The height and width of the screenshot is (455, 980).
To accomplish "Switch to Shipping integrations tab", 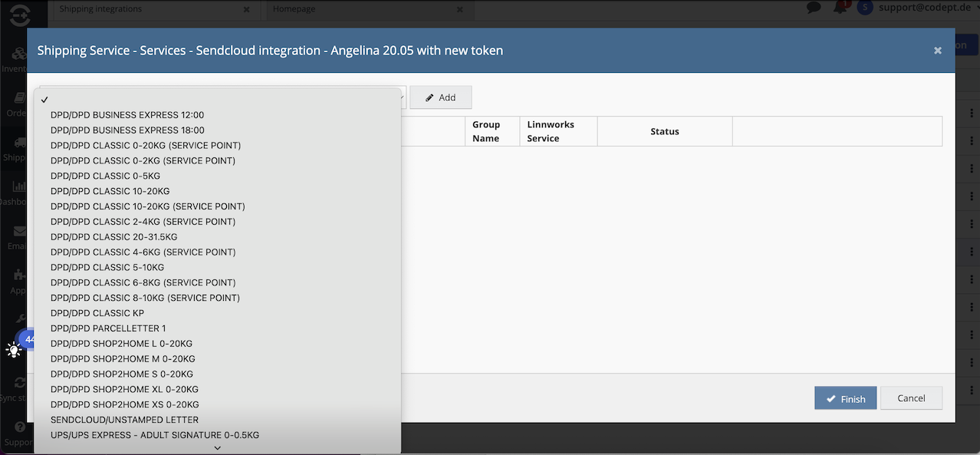I will [100, 9].
